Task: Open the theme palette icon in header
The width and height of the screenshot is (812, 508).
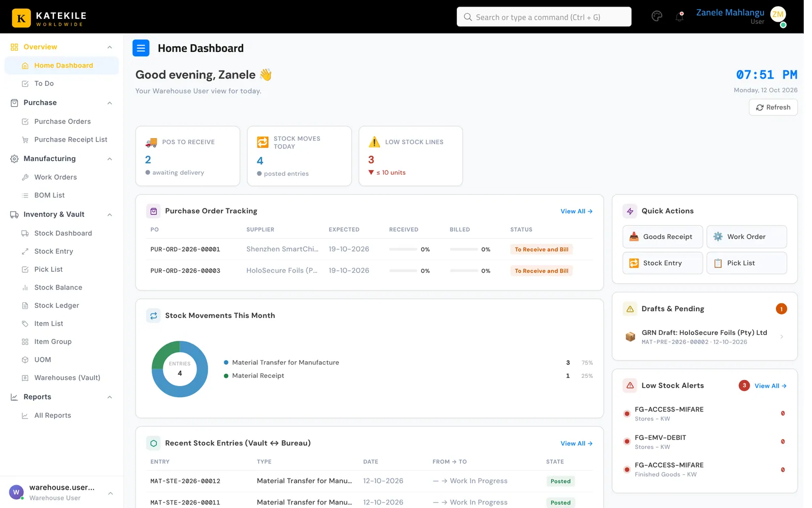Action: 657,16
